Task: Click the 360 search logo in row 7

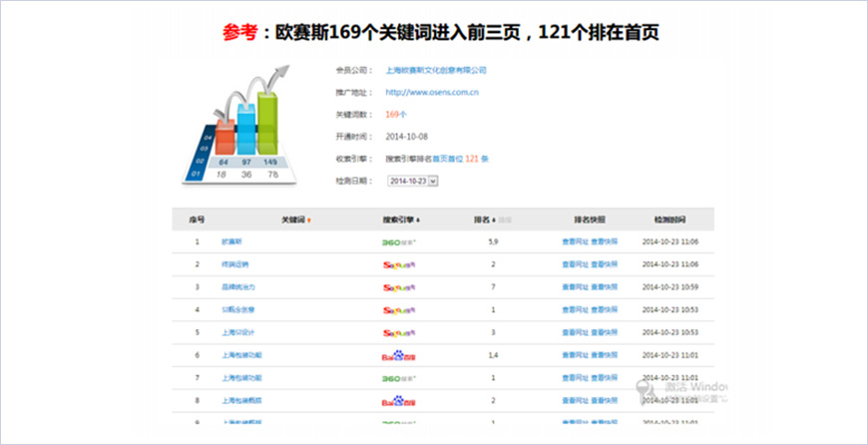Action: (x=400, y=378)
